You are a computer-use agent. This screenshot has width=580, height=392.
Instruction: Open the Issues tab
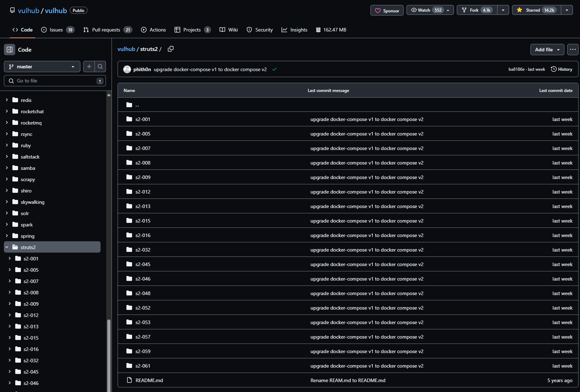click(58, 30)
